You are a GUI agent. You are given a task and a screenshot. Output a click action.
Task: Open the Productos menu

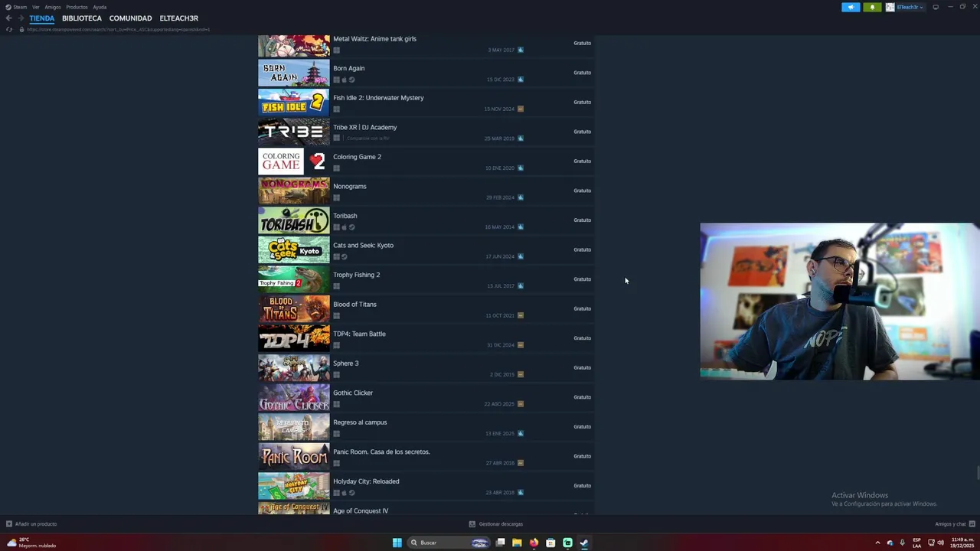pos(77,7)
